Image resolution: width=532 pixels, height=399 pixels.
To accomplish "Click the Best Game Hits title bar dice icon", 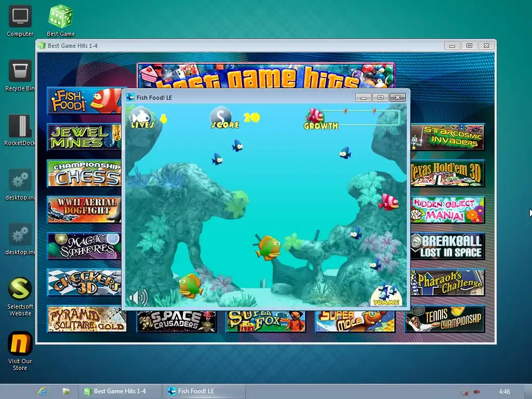I will pyautogui.click(x=42, y=46).
